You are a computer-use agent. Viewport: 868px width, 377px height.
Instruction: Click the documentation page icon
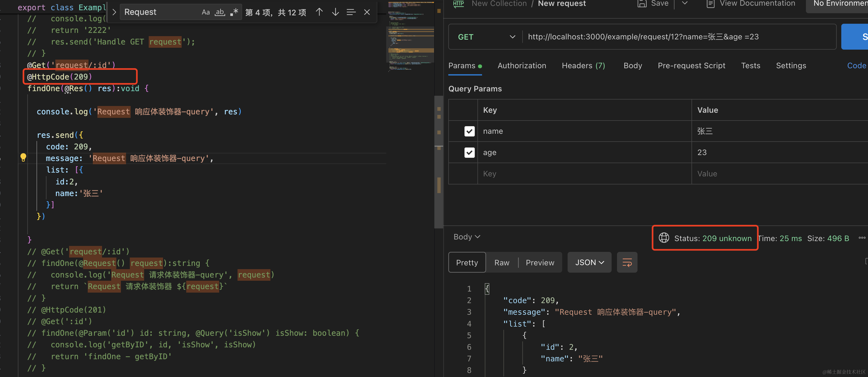point(710,4)
